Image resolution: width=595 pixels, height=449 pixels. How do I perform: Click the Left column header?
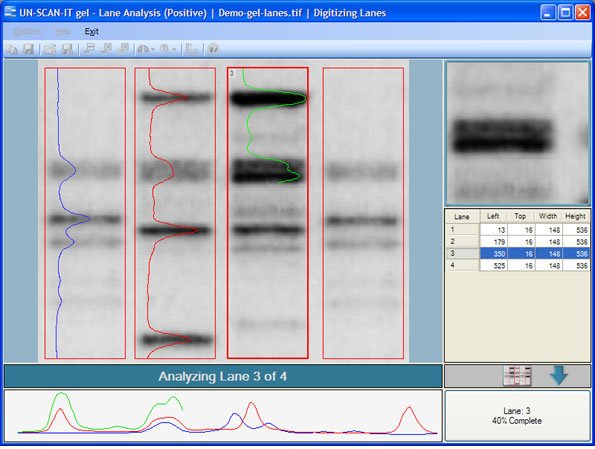tap(493, 216)
